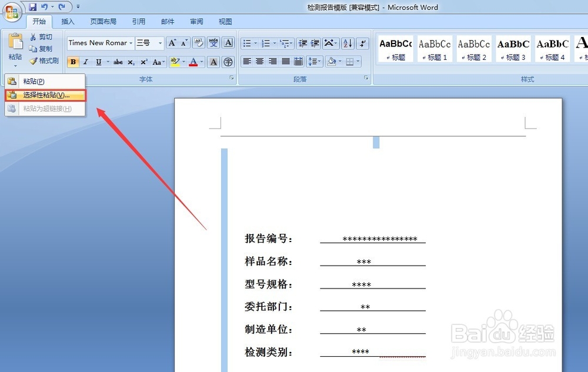The image size is (588, 372).
Task: Grow font size with large A button
Action: 172,43
